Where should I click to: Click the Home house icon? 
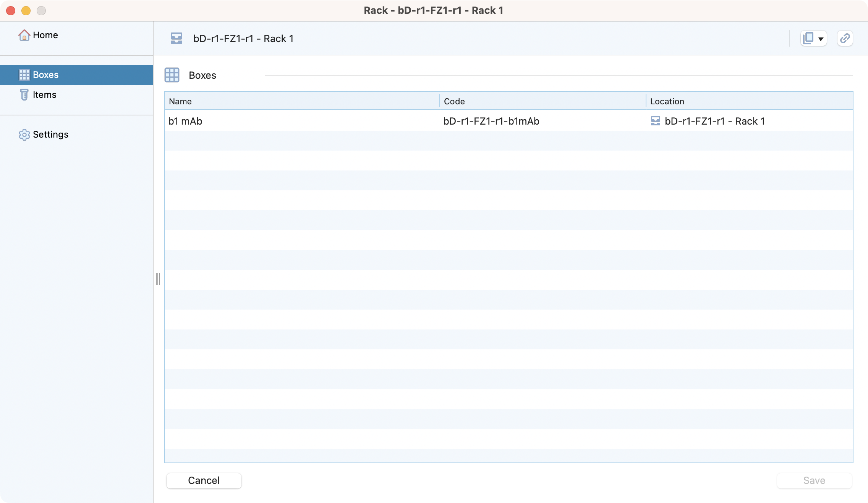[24, 35]
